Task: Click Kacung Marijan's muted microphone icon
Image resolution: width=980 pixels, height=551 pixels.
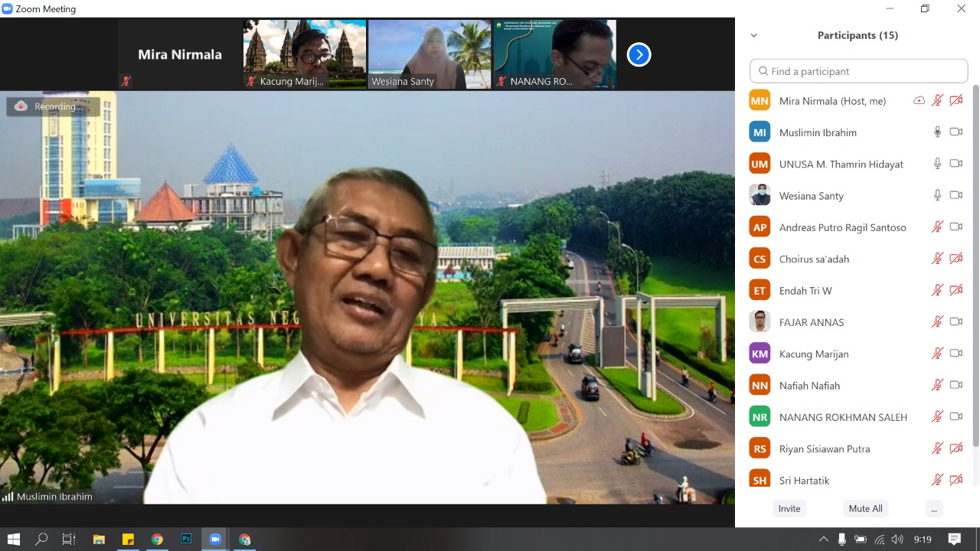Action: [x=937, y=353]
